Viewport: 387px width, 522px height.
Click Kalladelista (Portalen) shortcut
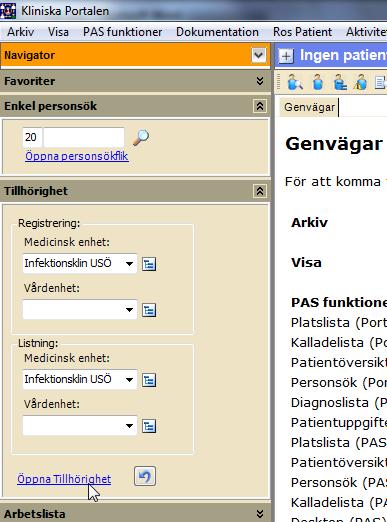(x=339, y=343)
